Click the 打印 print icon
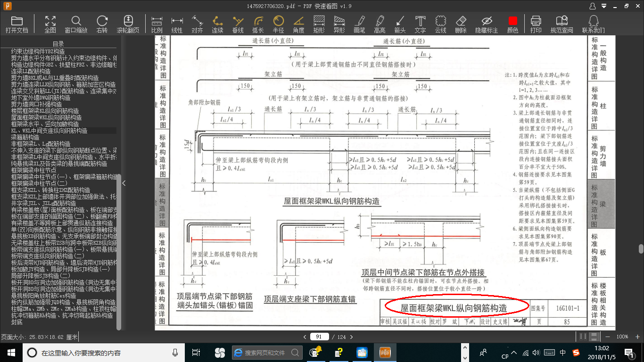 click(536, 25)
